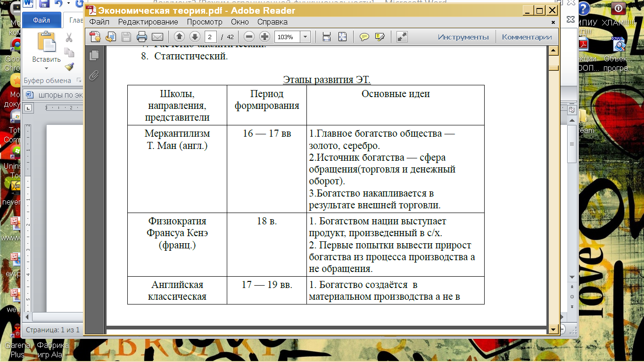The width and height of the screenshot is (644, 362).
Task: Click the cell "Физиократия Франсуа Кенэ"
Action: click(x=177, y=245)
